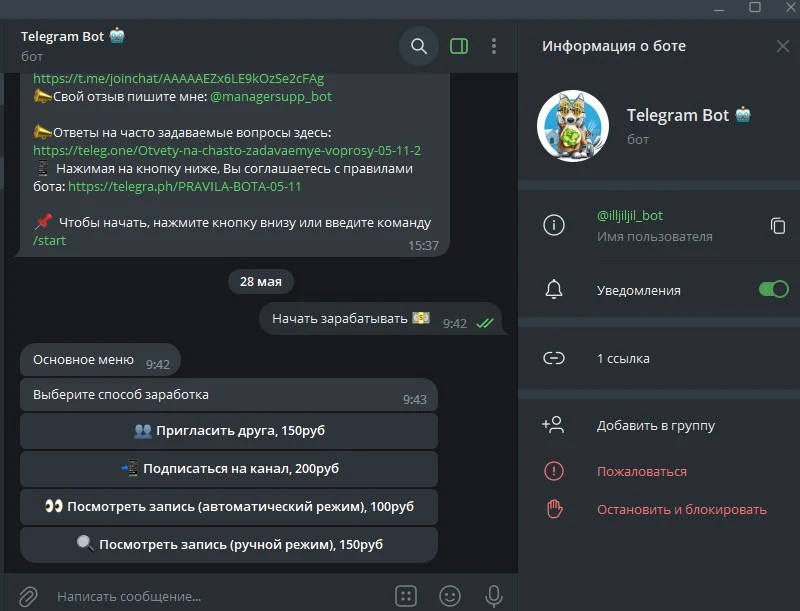Viewport: 800px width, 611px height.
Task: Open the 1 ссылка shared links section
Action: [659, 358]
